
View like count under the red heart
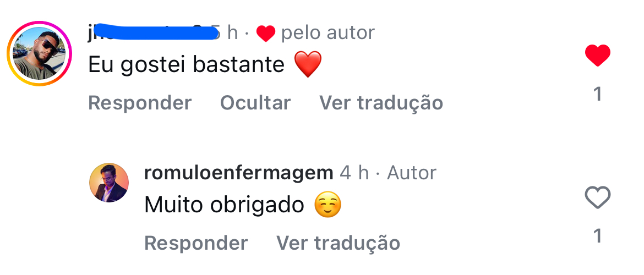click(598, 95)
